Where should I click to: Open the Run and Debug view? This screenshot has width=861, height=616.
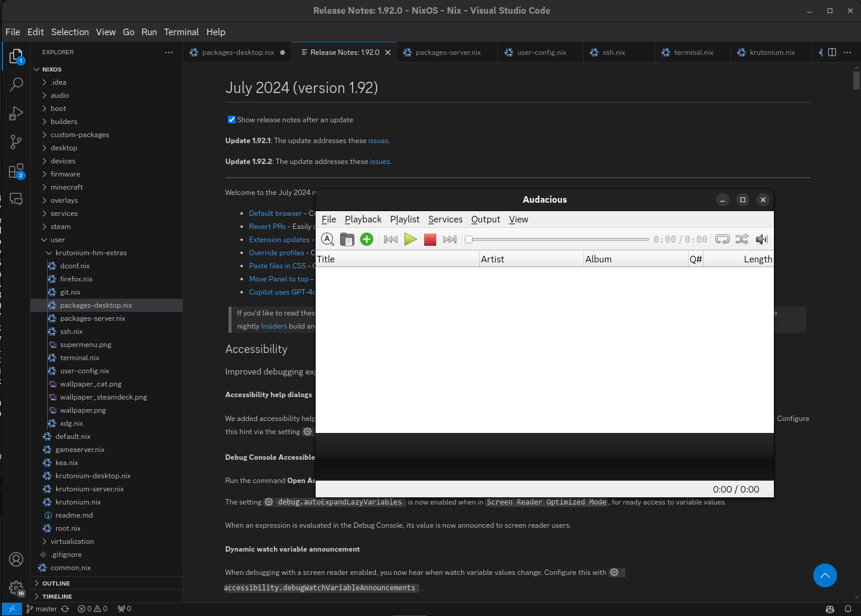coord(16,113)
